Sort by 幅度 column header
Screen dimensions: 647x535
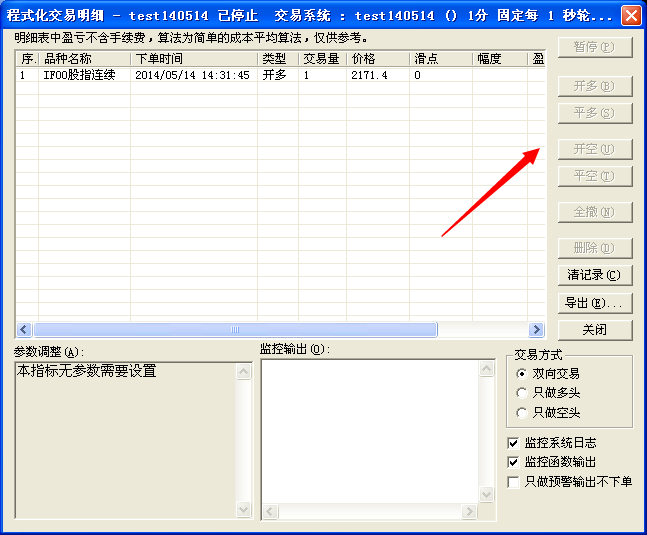coord(500,59)
